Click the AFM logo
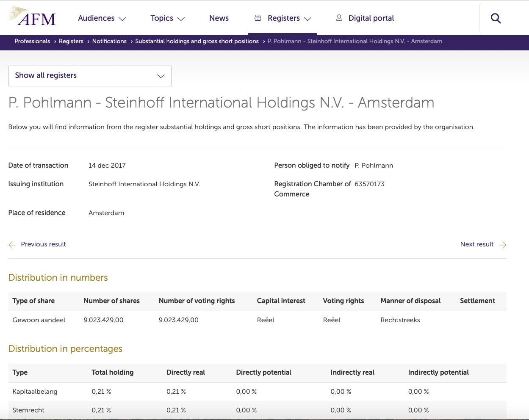Screen dimensions: 529x420 31,17
